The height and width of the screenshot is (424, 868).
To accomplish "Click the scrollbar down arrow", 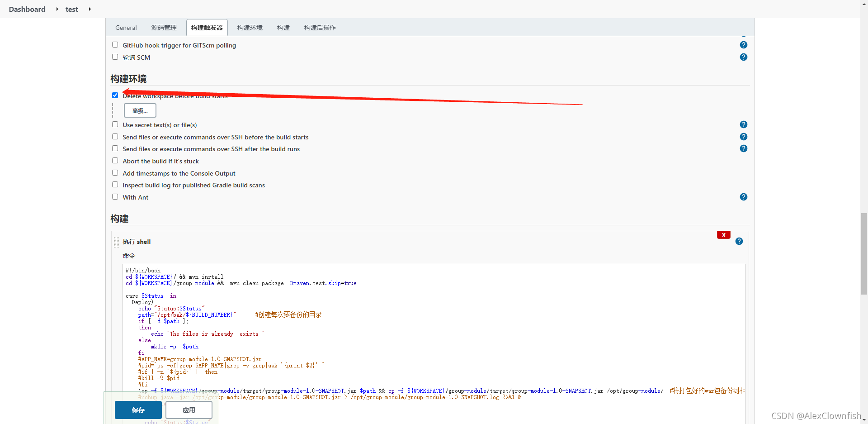I will pyautogui.click(x=864, y=420).
